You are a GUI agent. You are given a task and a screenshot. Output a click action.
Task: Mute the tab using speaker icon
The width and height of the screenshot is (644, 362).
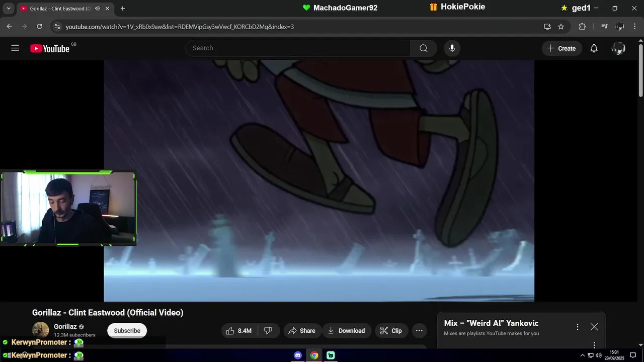(97, 9)
